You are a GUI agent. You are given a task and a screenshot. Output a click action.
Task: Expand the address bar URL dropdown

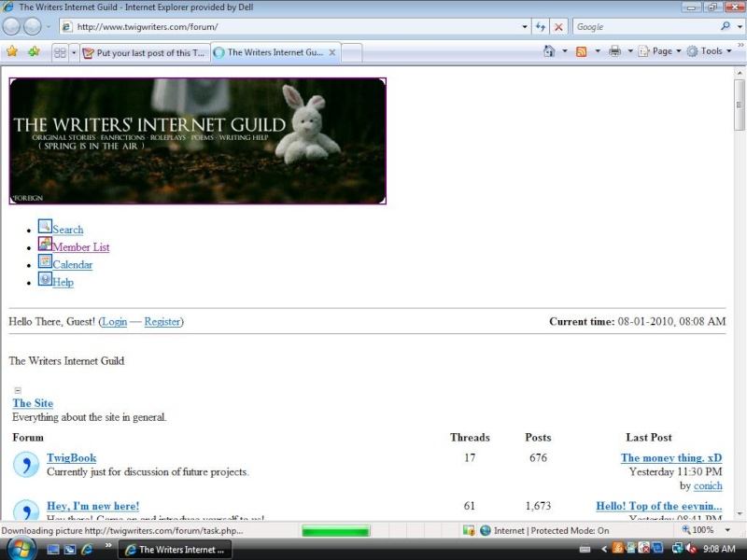point(525,27)
